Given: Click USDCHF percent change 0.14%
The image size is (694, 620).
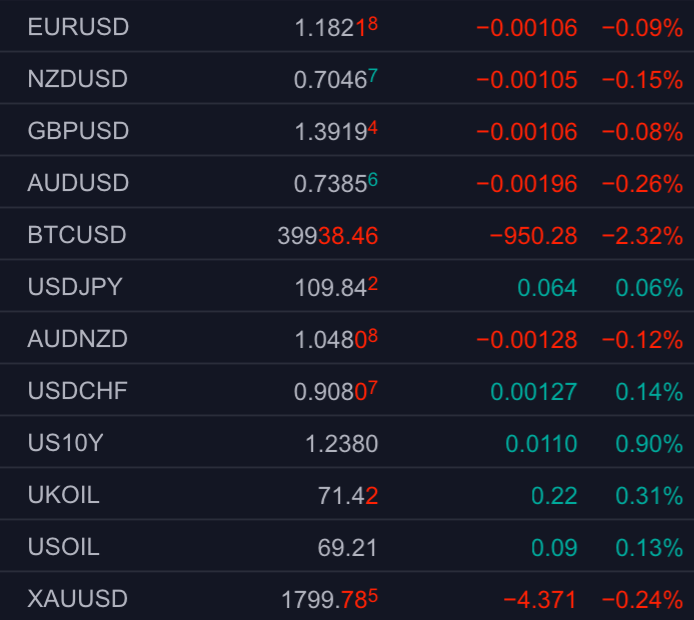Looking at the screenshot, I should (648, 392).
